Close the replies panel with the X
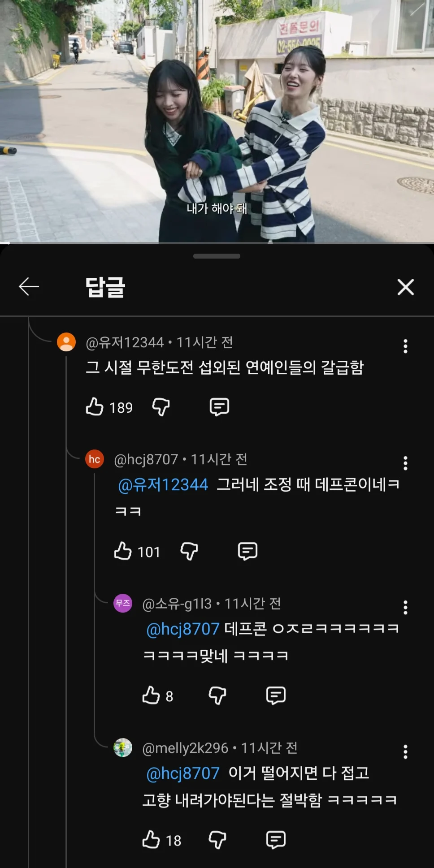434x868 pixels. coord(405,287)
